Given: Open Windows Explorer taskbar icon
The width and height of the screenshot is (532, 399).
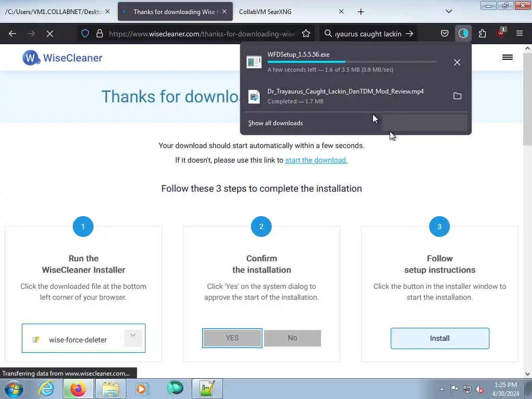Looking at the screenshot, I should (x=111, y=389).
